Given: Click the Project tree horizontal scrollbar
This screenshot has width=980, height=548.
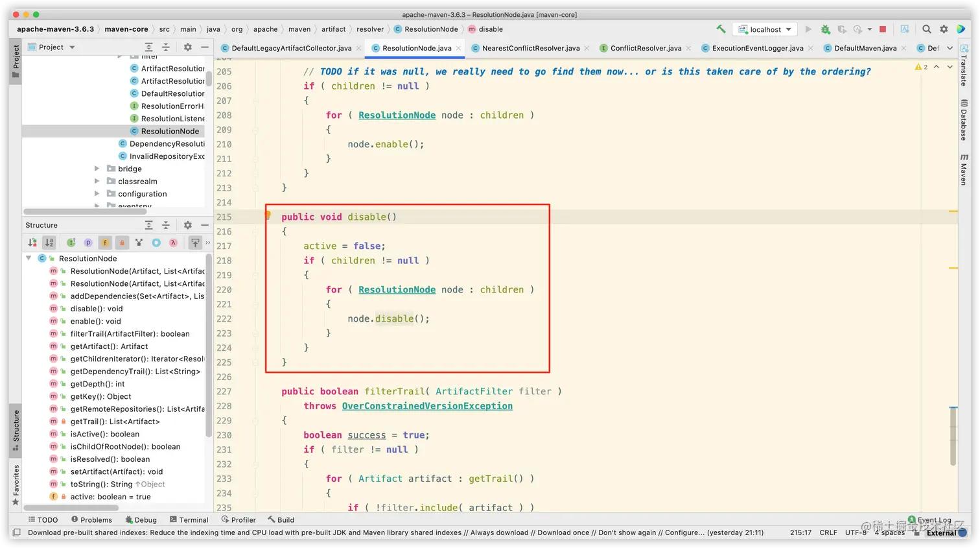Looking at the screenshot, I should (x=85, y=211).
